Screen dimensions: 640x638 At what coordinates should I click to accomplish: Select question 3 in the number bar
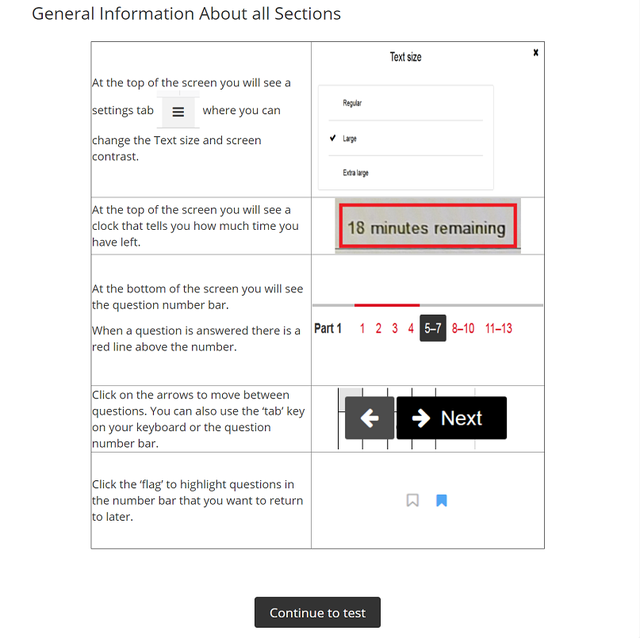pos(395,328)
